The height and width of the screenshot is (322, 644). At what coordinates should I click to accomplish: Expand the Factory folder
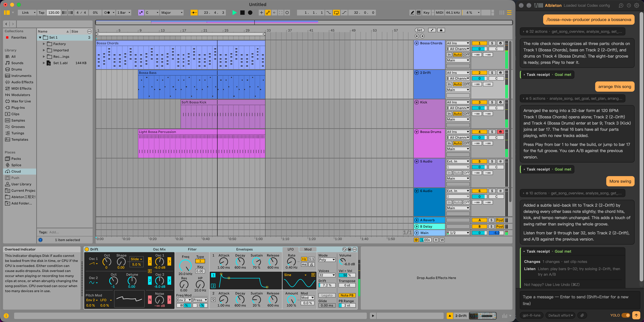tap(44, 44)
